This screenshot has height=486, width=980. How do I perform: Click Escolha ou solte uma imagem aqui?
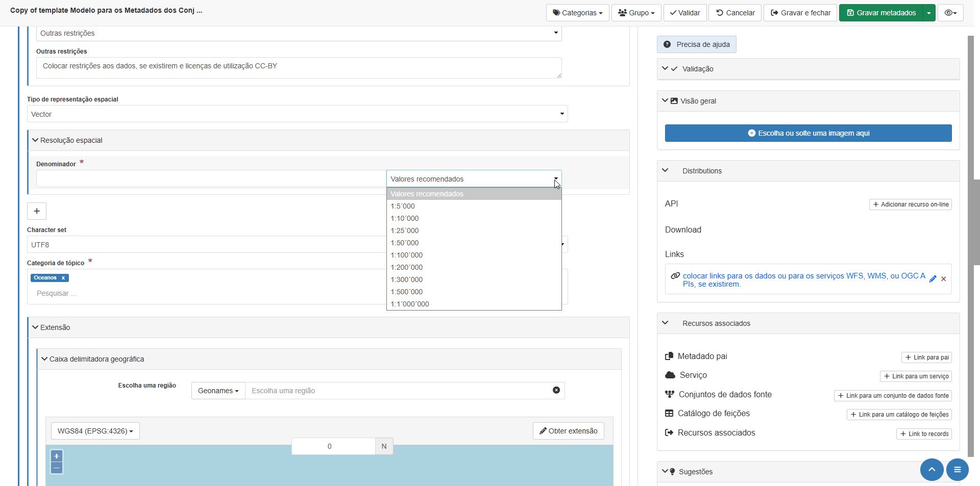point(808,133)
